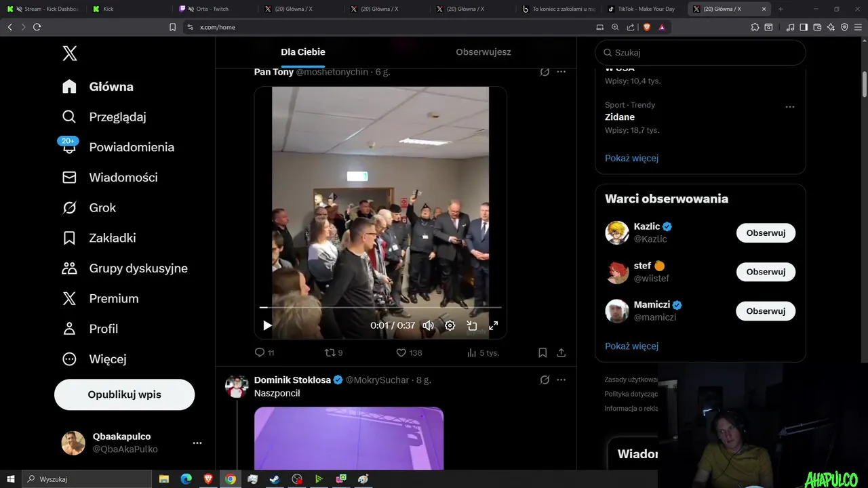868x488 pixels.
Task: Open Dominik Stokłosa's profile avatar
Action: (x=237, y=386)
